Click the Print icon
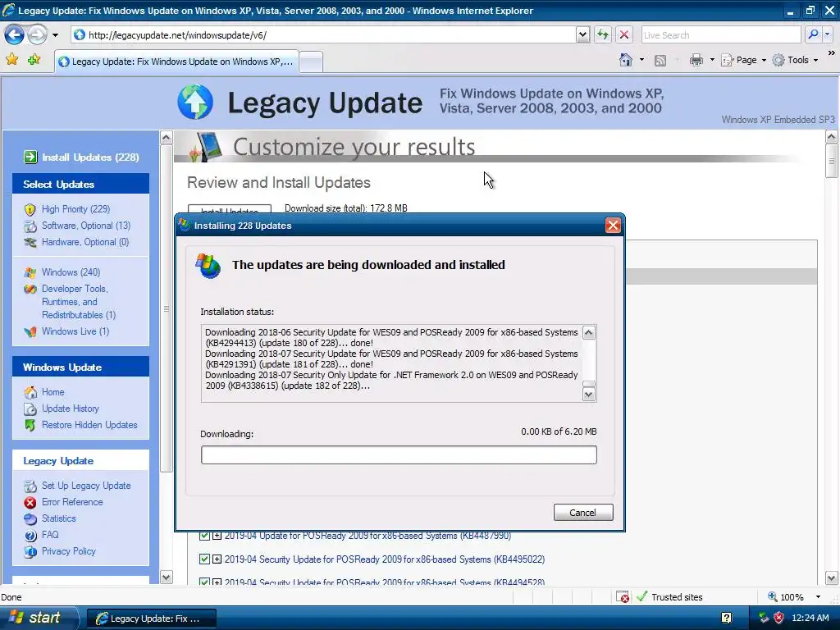The height and width of the screenshot is (630, 840). [696, 60]
